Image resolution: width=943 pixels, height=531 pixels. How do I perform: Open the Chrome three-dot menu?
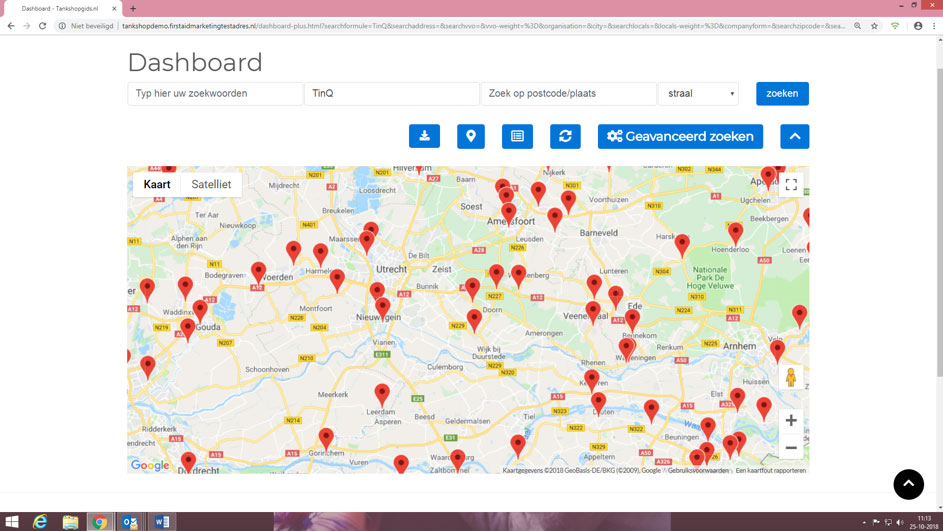(934, 26)
